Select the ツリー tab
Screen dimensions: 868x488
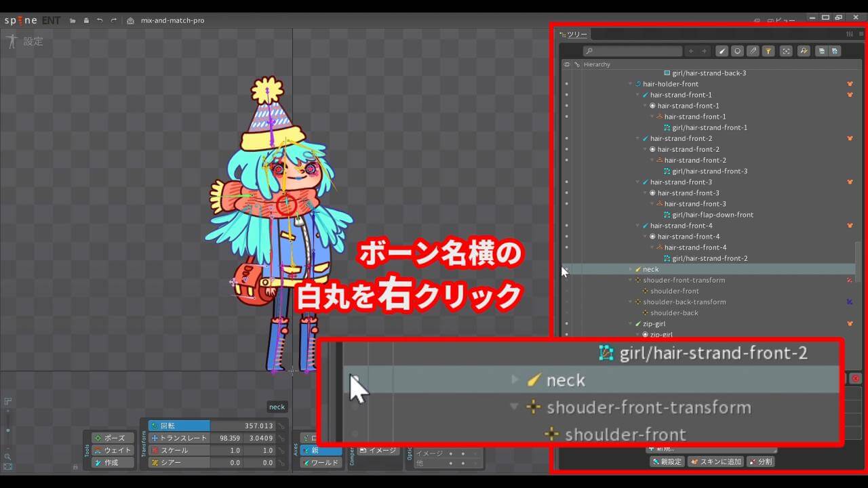[x=573, y=34]
